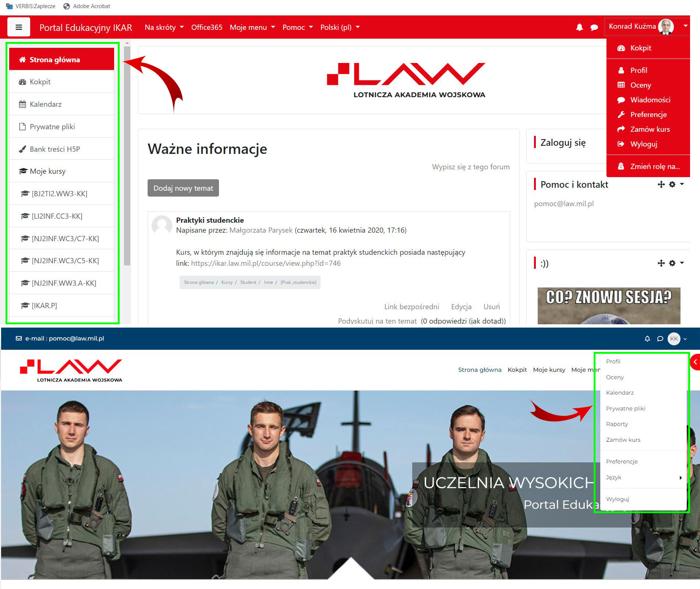Go to Moje kursy in lower navbar
Image resolution: width=700 pixels, height=589 pixels.
(x=549, y=370)
